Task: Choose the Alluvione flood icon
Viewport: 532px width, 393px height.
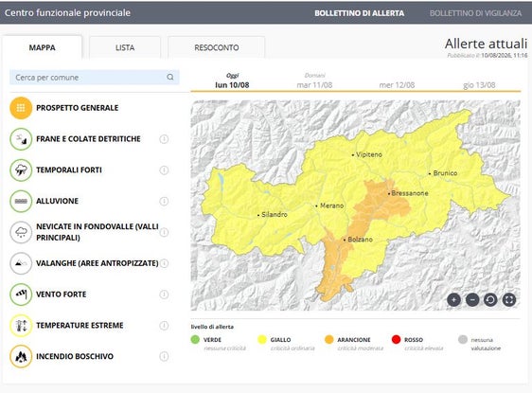Action: click(21, 201)
